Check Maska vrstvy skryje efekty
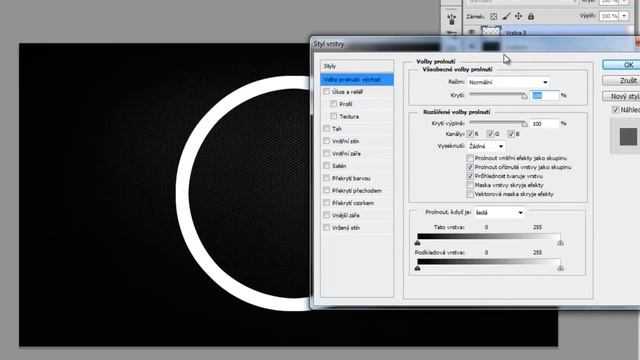The height and width of the screenshot is (360, 640). click(470, 185)
